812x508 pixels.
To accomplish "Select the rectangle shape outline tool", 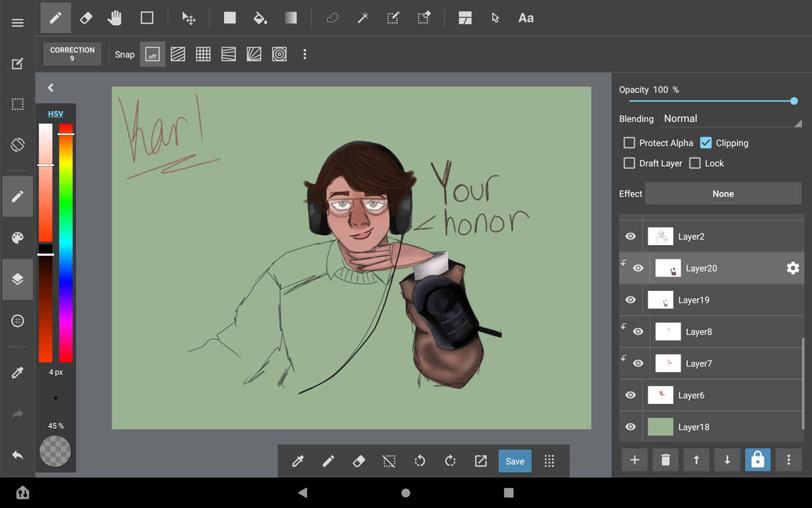I will [x=147, y=18].
